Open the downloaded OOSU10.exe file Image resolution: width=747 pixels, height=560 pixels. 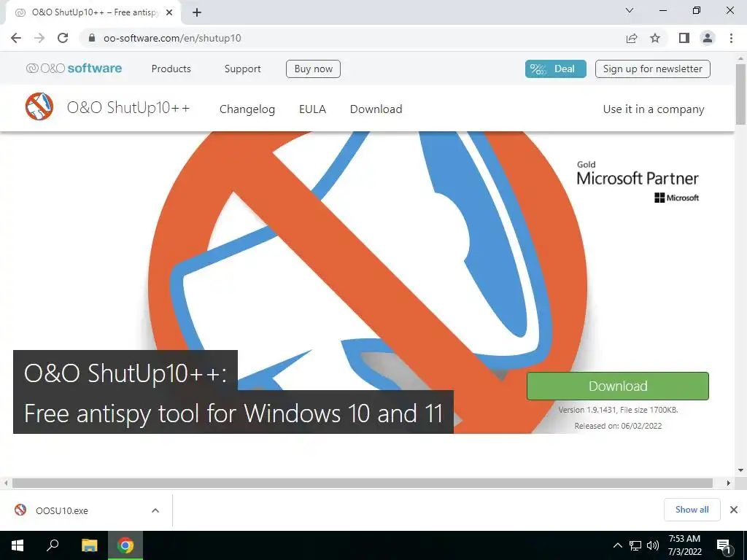pyautogui.click(x=62, y=510)
